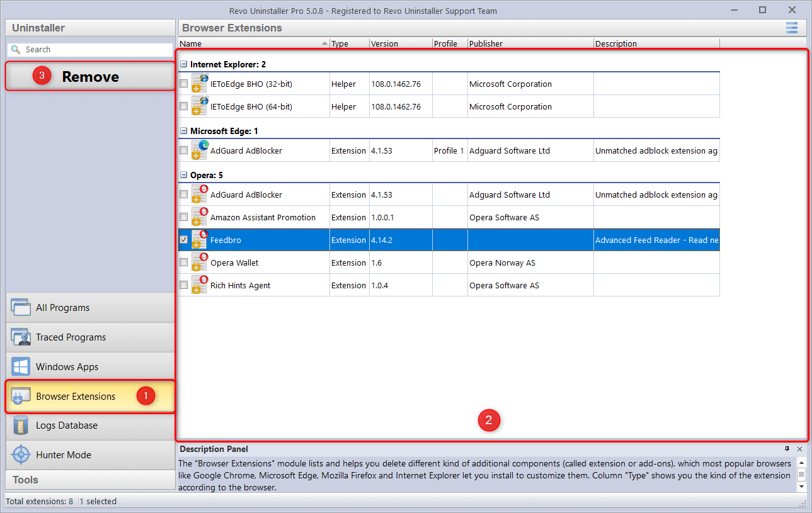Image resolution: width=812 pixels, height=513 pixels.
Task: Select the Feedbro version 4.14.2 cell
Action: click(401, 240)
